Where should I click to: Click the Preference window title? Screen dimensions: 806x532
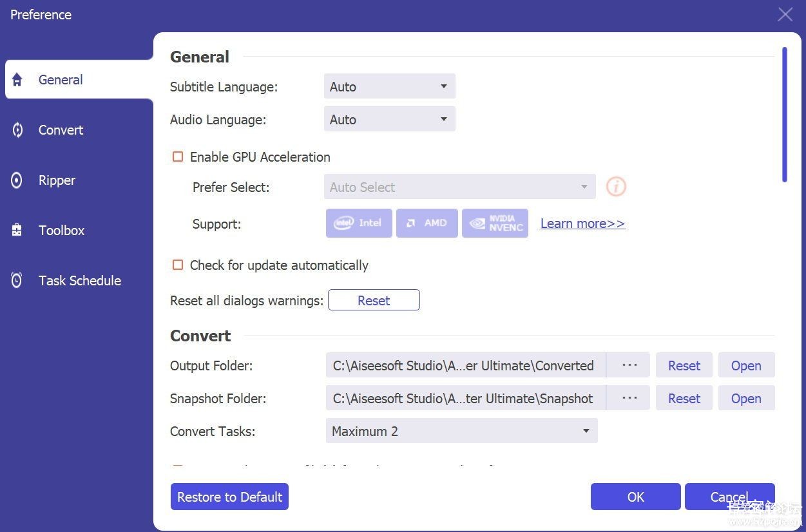pyautogui.click(x=41, y=14)
